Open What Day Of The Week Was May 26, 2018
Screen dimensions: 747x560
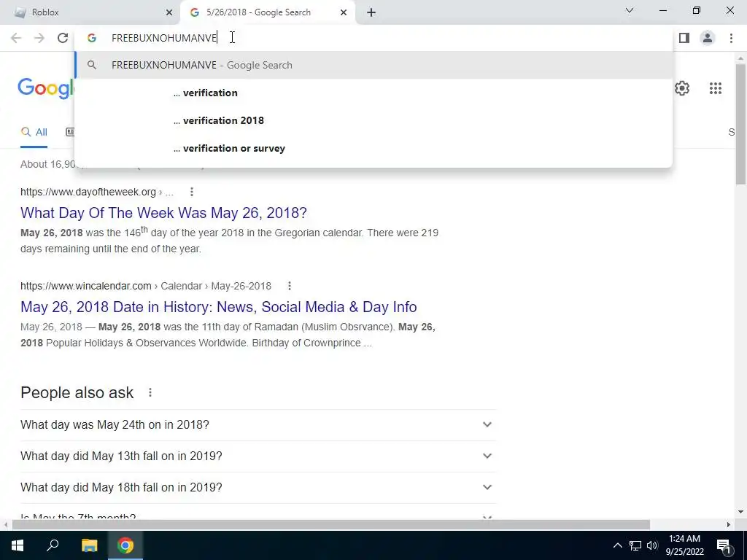click(x=163, y=212)
